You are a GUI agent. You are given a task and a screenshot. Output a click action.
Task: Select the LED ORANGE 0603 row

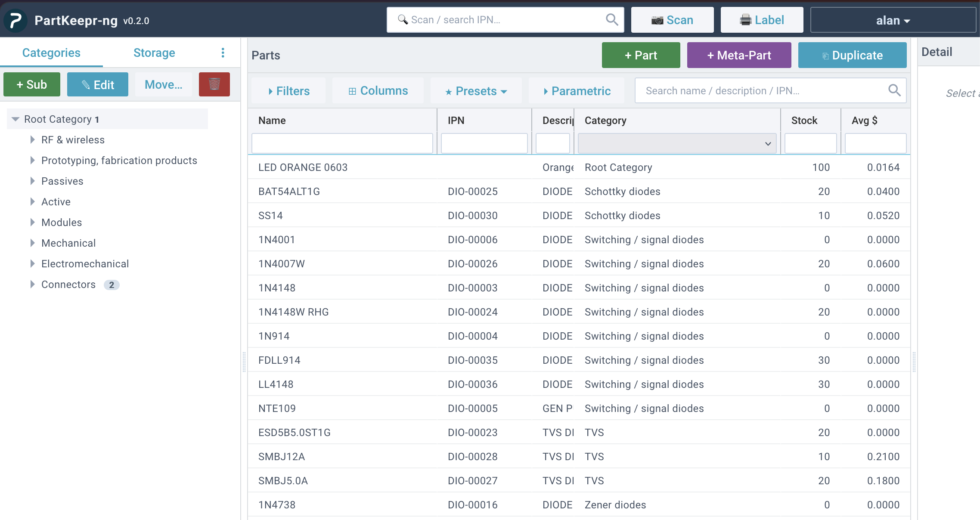(x=579, y=167)
